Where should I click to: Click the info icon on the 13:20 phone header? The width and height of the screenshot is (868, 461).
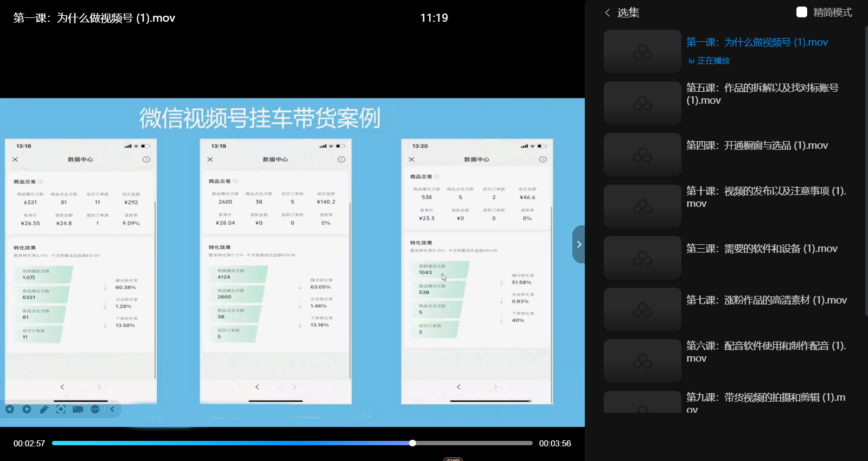pos(542,160)
